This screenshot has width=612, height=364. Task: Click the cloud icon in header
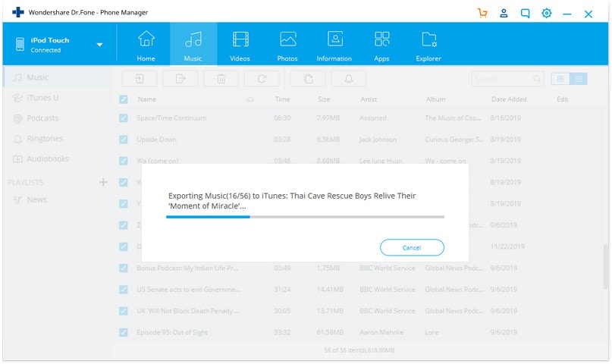pos(250,99)
